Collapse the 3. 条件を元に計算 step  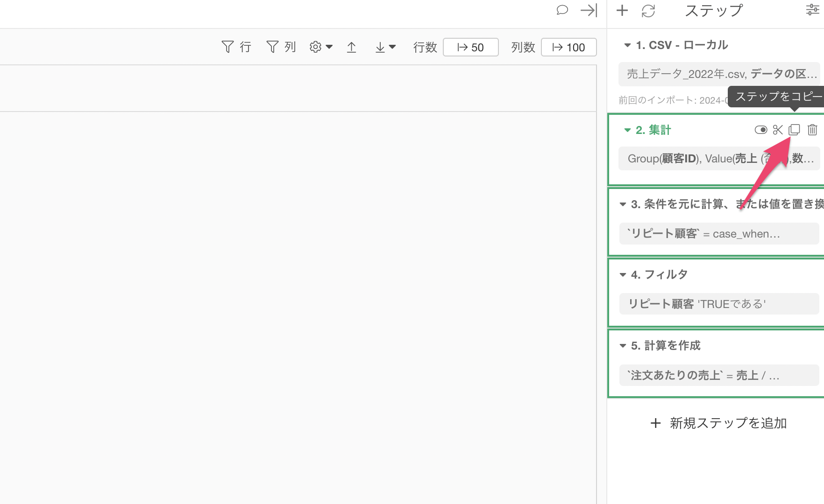tap(623, 204)
